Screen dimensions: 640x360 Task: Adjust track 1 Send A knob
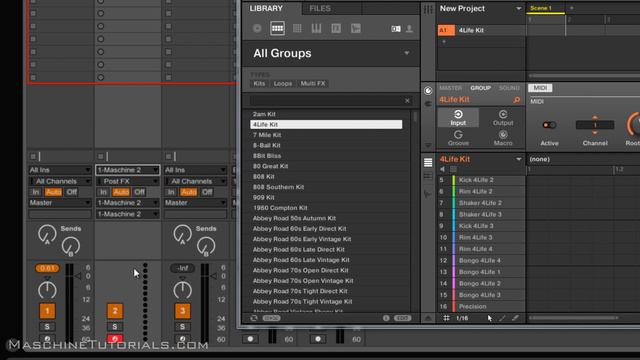click(x=47, y=234)
